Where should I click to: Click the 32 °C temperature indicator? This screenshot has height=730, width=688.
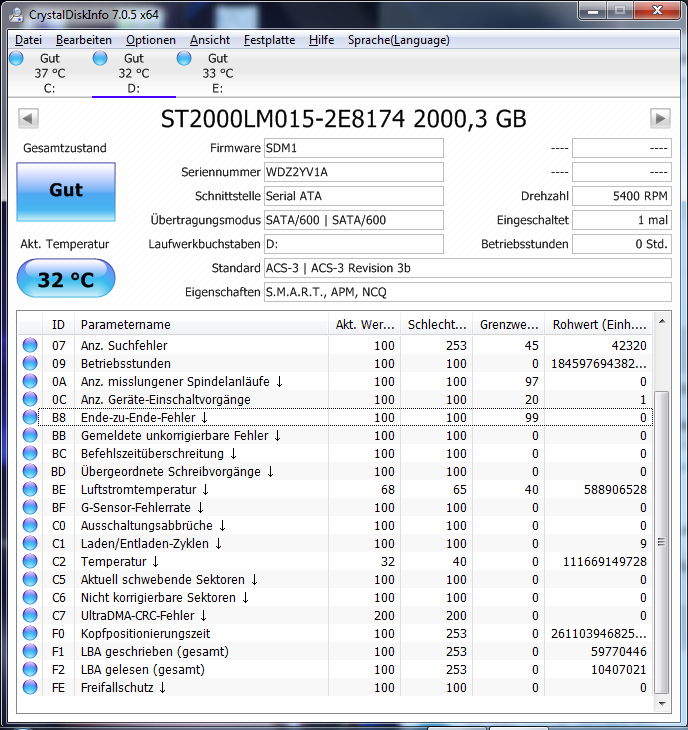pyautogui.click(x=66, y=278)
